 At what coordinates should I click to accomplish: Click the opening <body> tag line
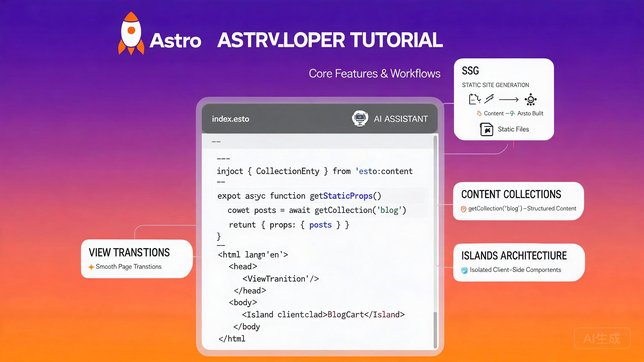point(243,302)
